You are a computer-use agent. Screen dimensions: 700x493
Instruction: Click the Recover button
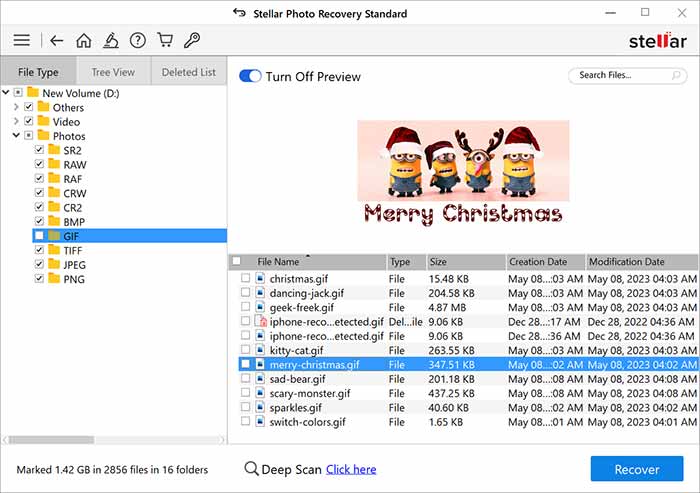[x=637, y=469]
